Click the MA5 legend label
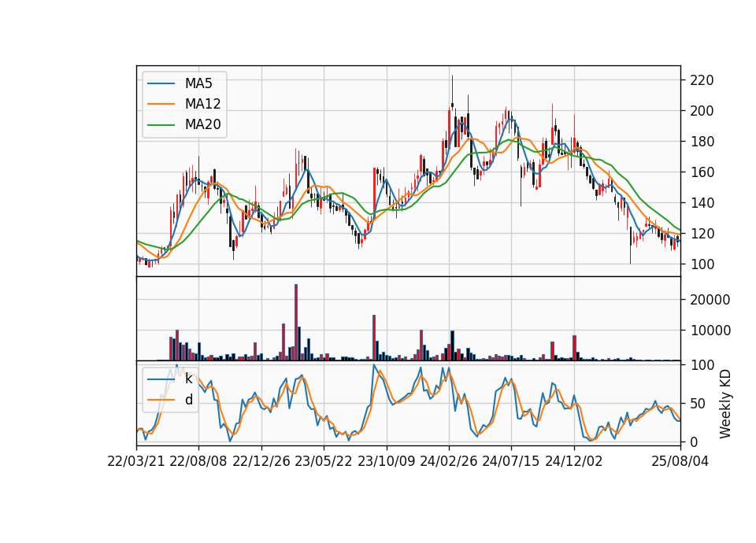756x543 pixels. coord(198,83)
